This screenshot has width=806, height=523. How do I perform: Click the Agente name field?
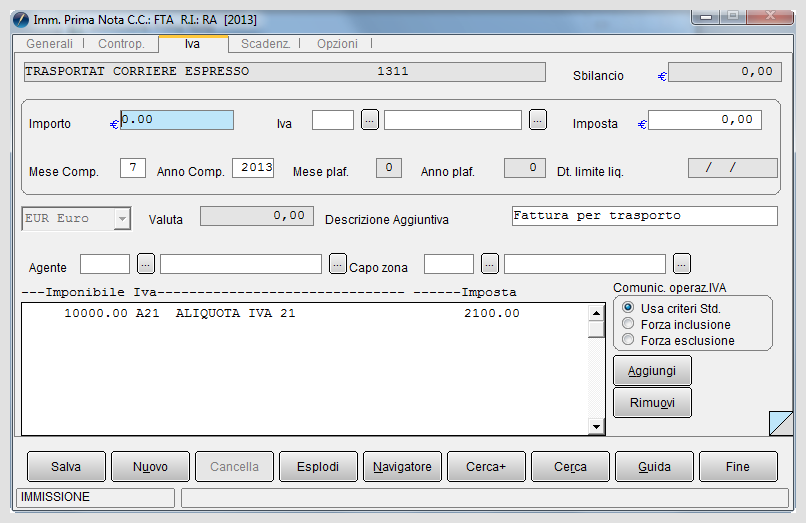(241, 264)
